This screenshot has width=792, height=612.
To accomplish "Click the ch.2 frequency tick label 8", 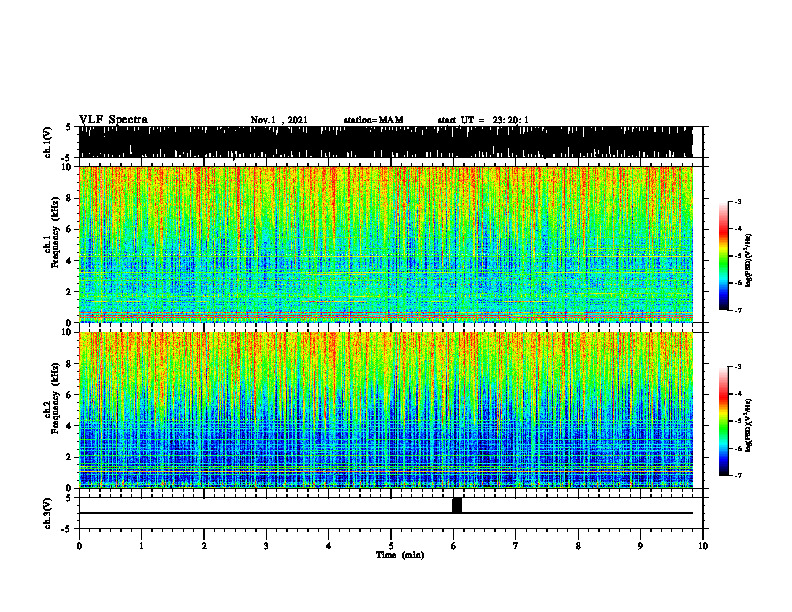I will coord(70,364).
